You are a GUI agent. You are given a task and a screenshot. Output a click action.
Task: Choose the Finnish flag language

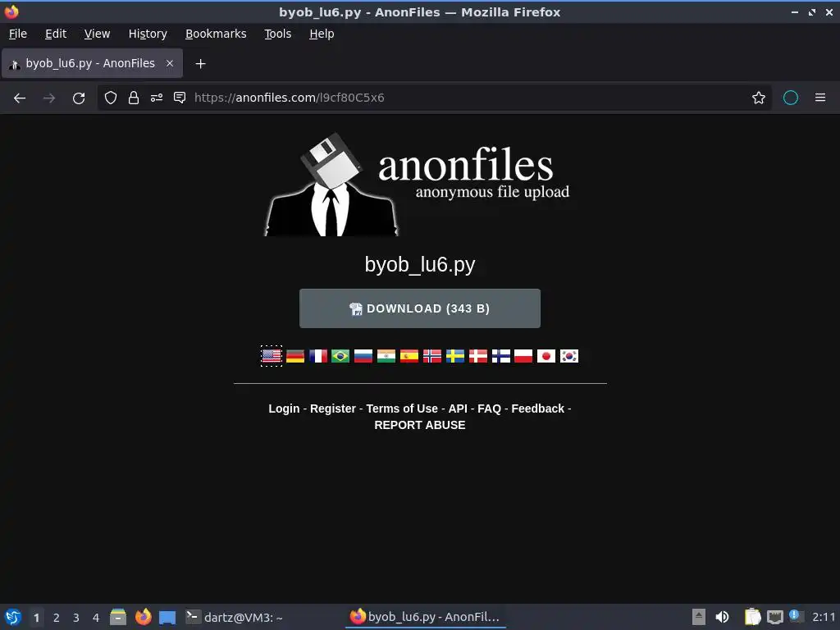tap(501, 356)
